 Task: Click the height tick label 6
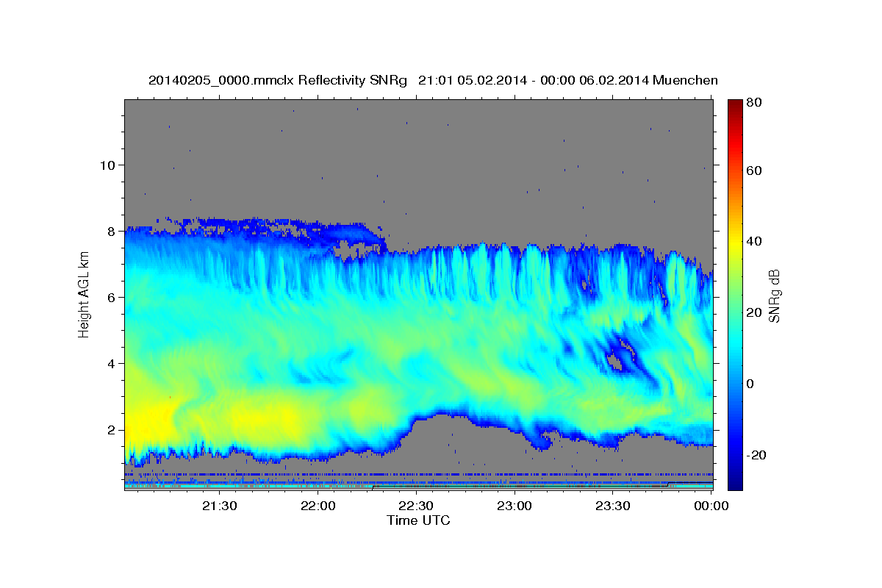[x=110, y=297]
